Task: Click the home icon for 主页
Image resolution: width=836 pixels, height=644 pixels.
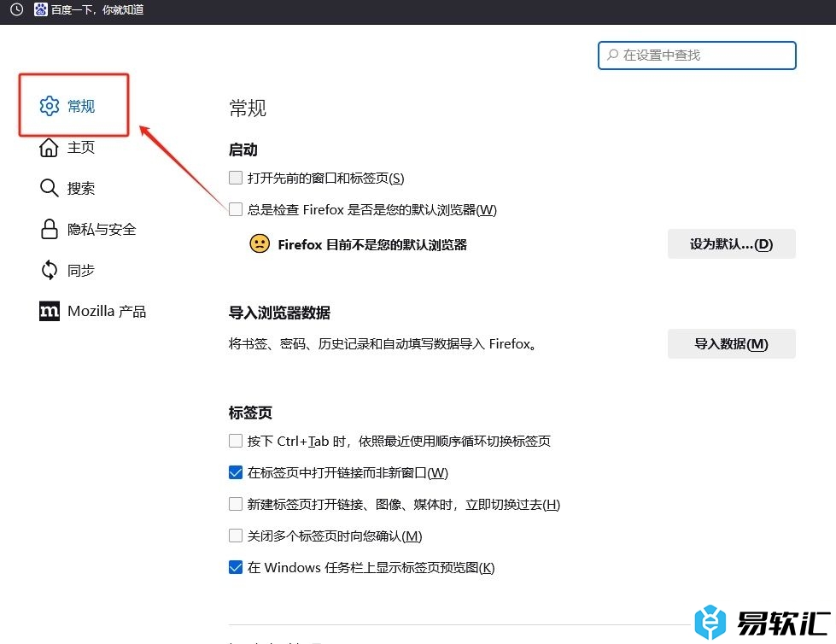Action: coord(49,147)
